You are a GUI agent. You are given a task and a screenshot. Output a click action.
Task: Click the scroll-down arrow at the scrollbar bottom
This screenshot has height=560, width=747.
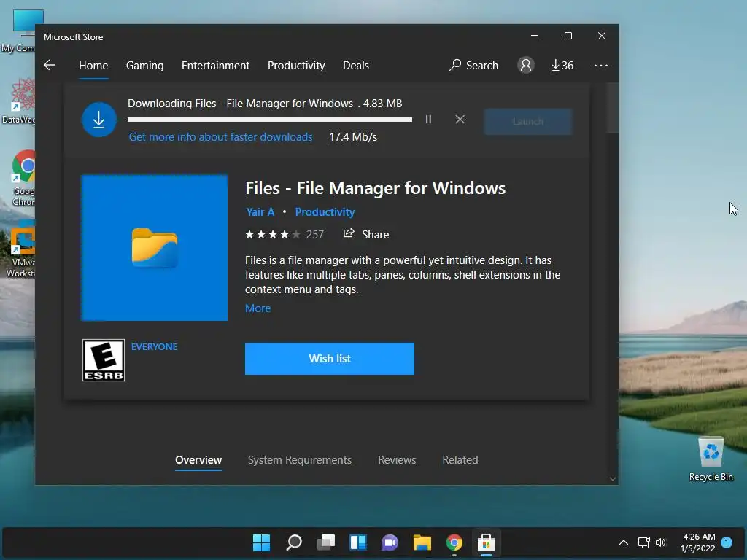coord(613,478)
